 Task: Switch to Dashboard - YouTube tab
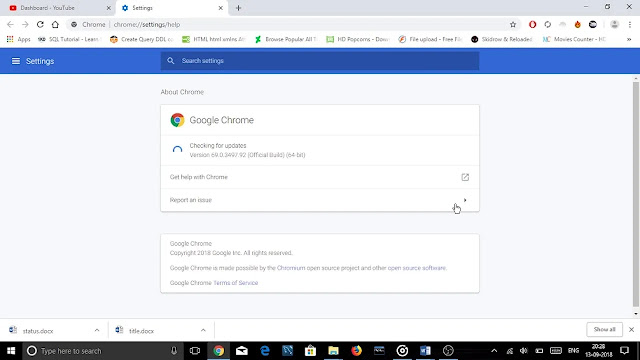[x=57, y=8]
